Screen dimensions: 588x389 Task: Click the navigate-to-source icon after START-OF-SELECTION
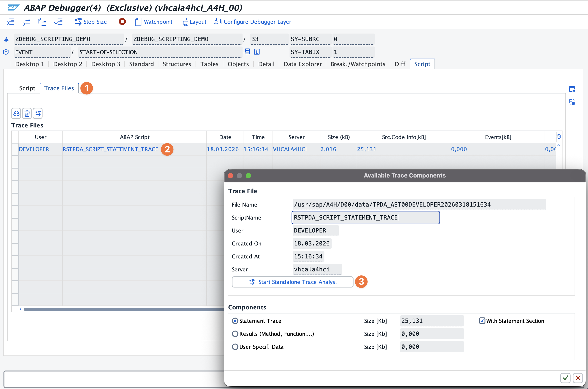247,52
